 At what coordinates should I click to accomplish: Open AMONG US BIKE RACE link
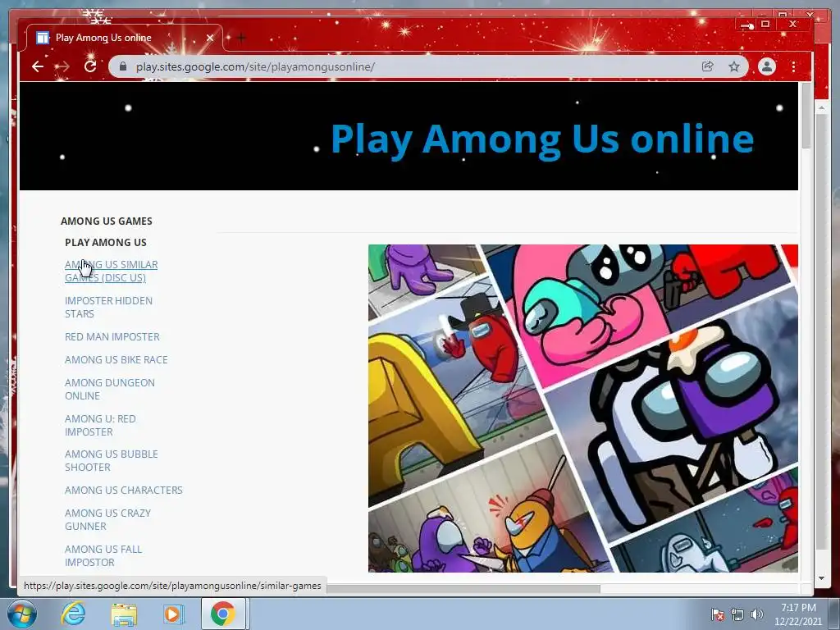(116, 359)
